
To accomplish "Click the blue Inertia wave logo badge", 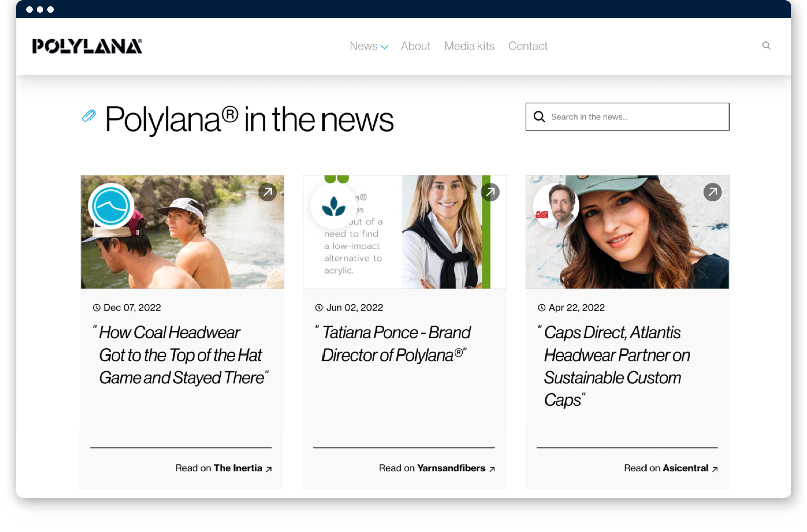I will [111, 206].
